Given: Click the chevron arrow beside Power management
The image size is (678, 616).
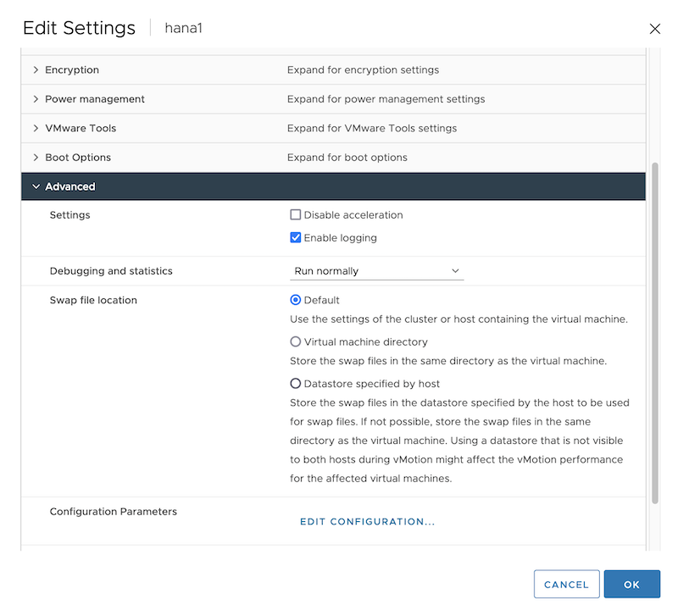Looking at the screenshot, I should pyautogui.click(x=36, y=99).
